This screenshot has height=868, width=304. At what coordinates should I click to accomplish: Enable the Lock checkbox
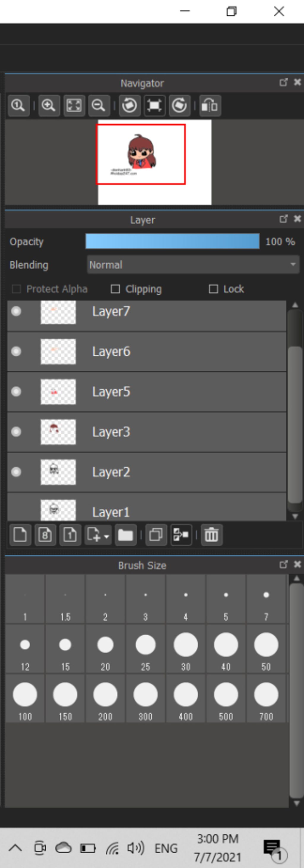[213, 289]
